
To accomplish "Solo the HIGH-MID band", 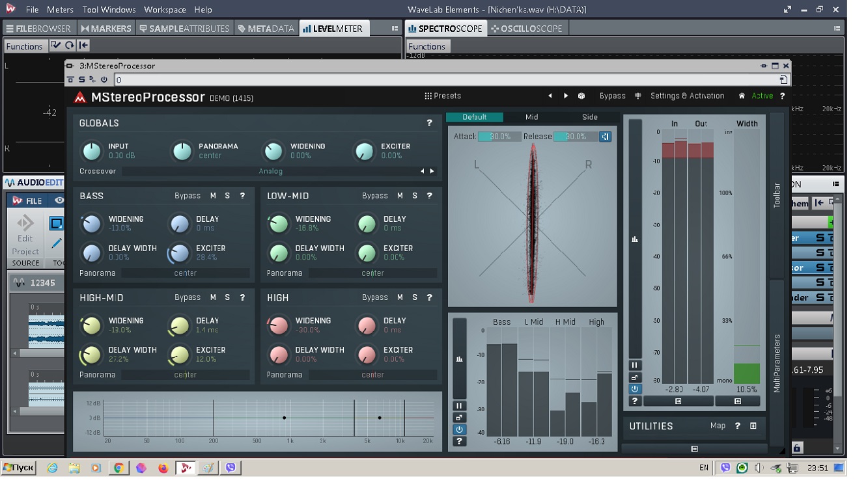I will pyautogui.click(x=227, y=297).
